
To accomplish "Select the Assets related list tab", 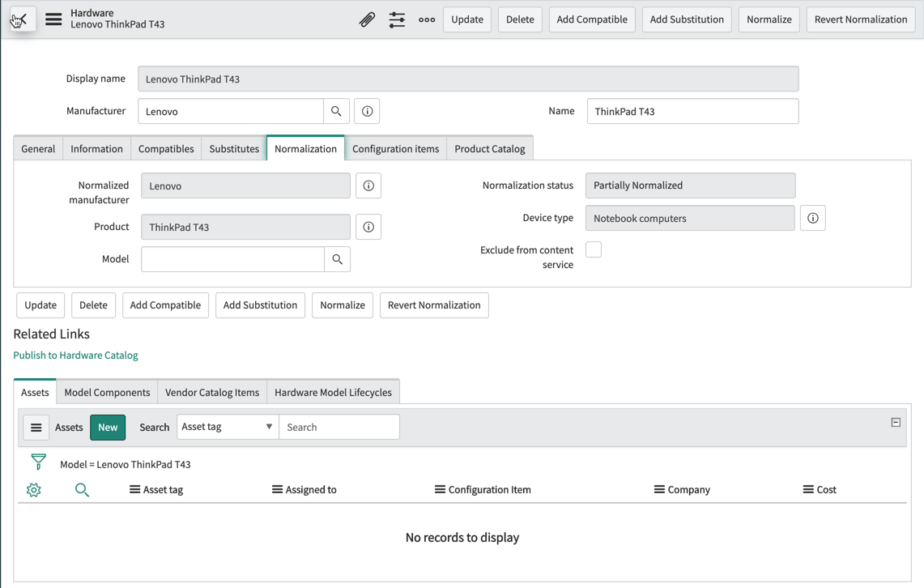I will tap(35, 392).
